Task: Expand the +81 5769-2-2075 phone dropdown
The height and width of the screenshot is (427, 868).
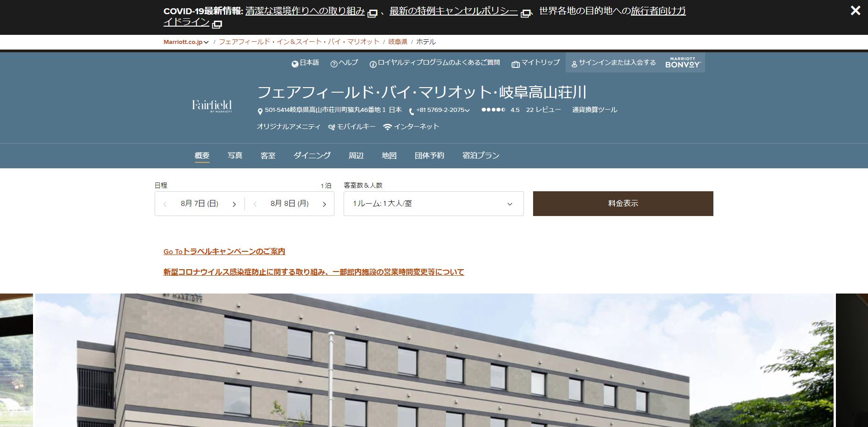Action: 443,110
